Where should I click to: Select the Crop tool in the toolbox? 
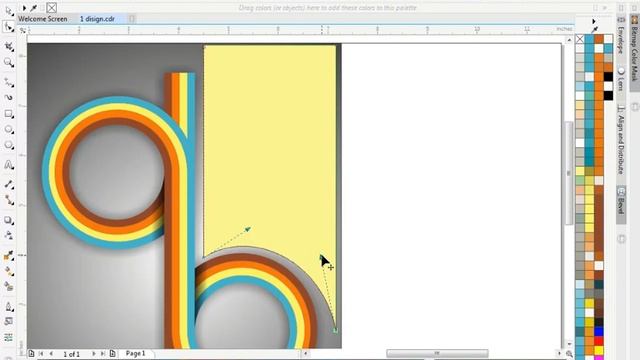coord(9,47)
